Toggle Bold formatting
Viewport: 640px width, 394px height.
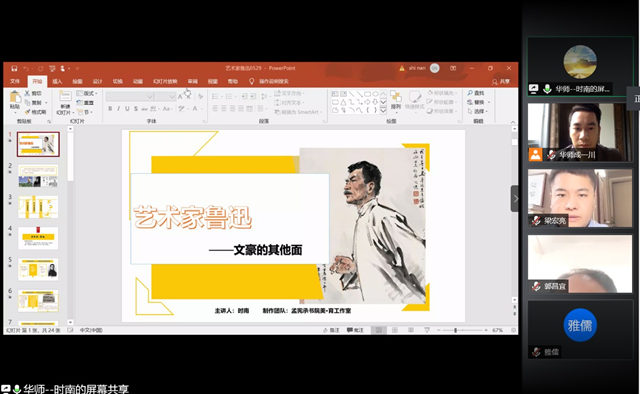[110, 109]
